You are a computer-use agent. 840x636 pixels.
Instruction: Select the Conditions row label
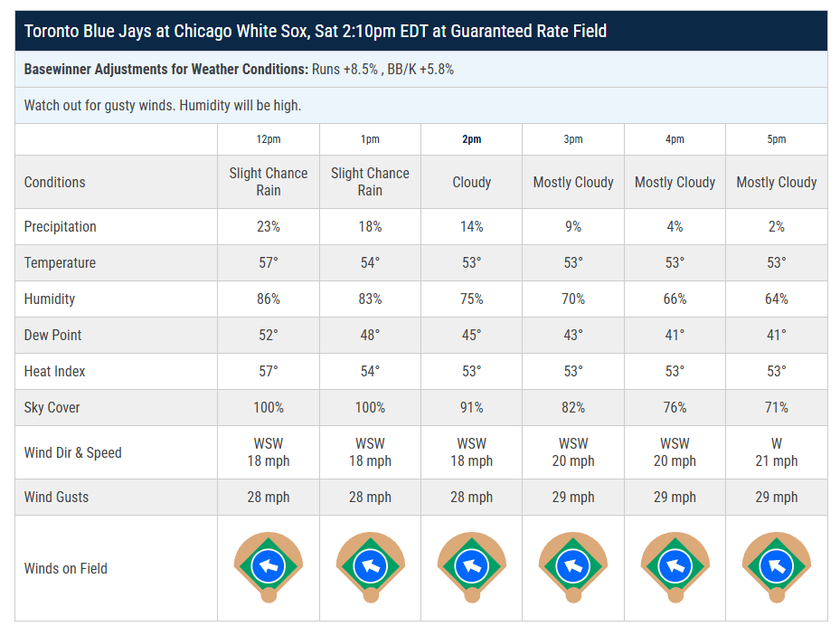tap(55, 182)
